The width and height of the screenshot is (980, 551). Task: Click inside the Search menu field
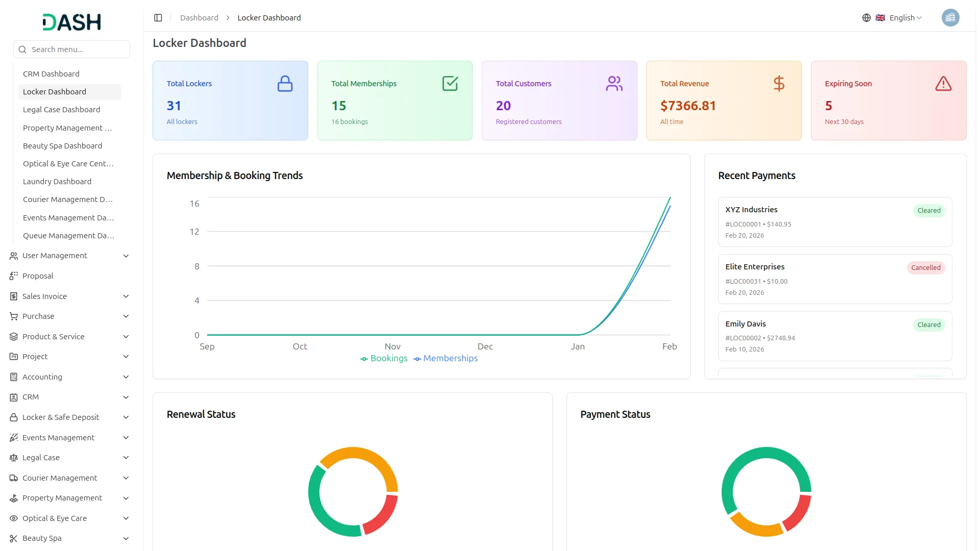click(x=71, y=49)
